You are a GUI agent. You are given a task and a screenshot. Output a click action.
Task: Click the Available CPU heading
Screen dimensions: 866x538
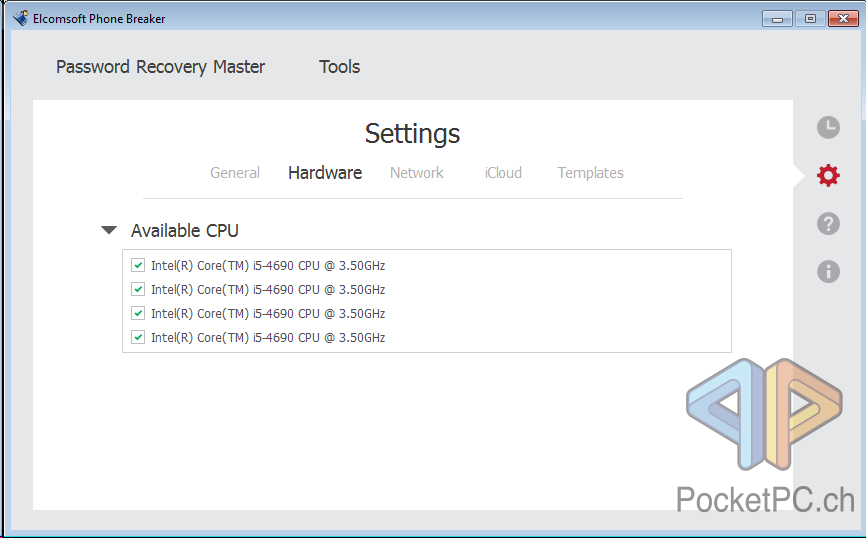[x=184, y=230]
